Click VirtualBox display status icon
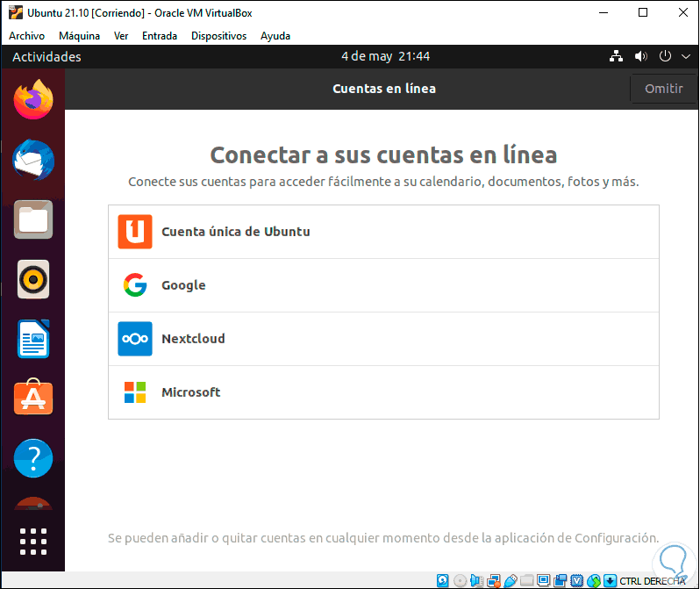 544,580
